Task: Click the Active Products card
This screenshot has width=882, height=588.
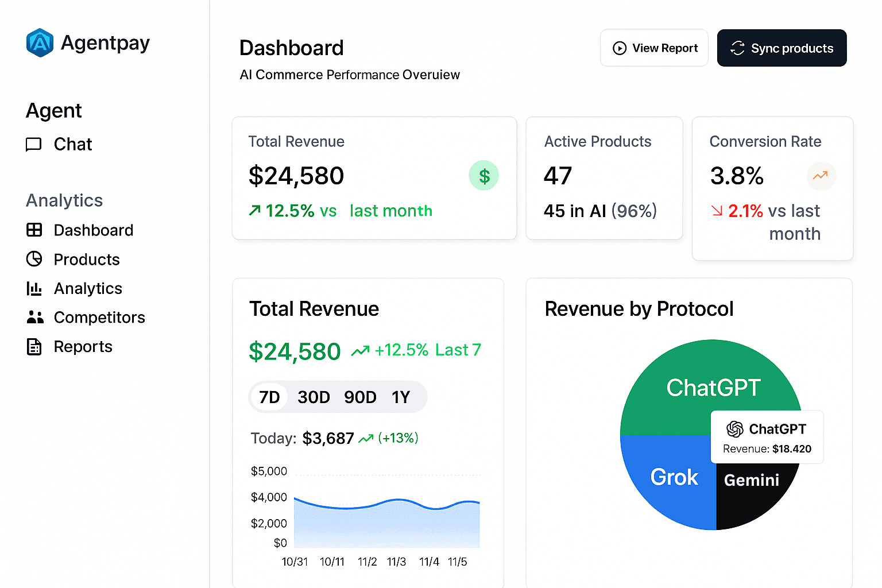Action: [604, 178]
